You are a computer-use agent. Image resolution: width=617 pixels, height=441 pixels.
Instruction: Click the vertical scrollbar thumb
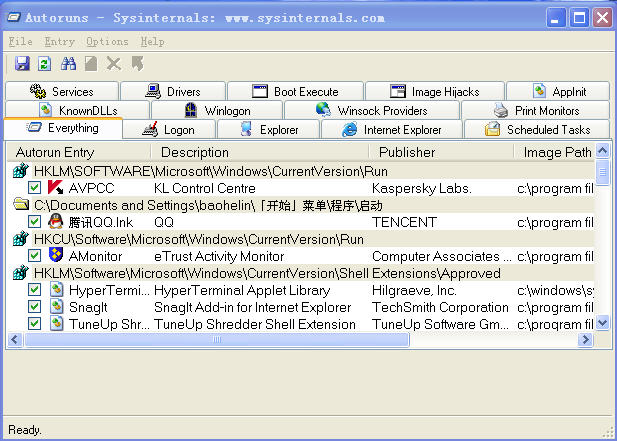click(602, 171)
